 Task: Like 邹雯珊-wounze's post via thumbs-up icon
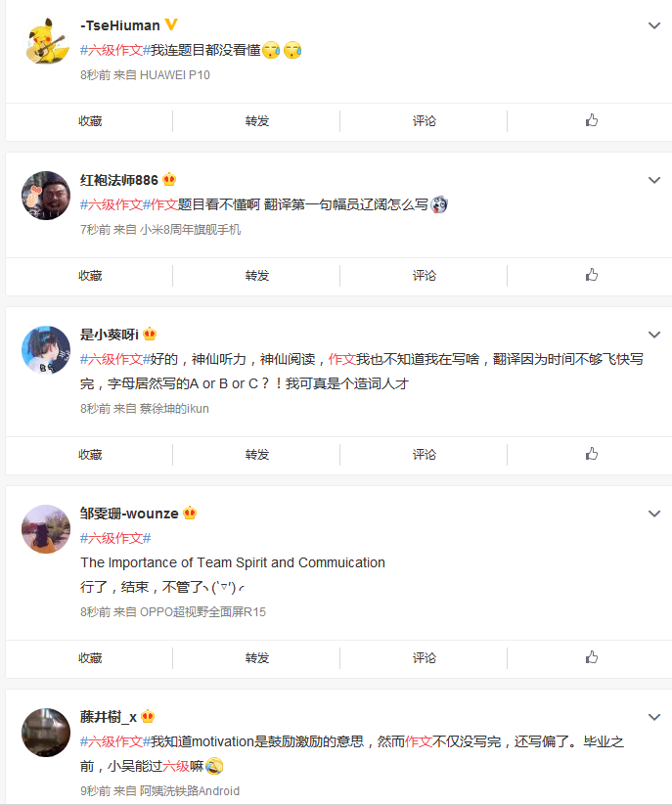click(x=591, y=658)
